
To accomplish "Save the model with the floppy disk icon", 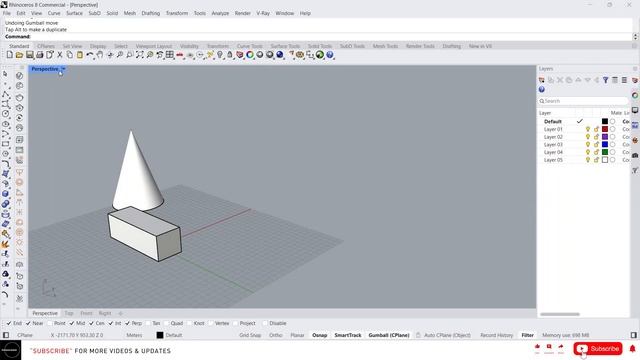I will 29,55.
